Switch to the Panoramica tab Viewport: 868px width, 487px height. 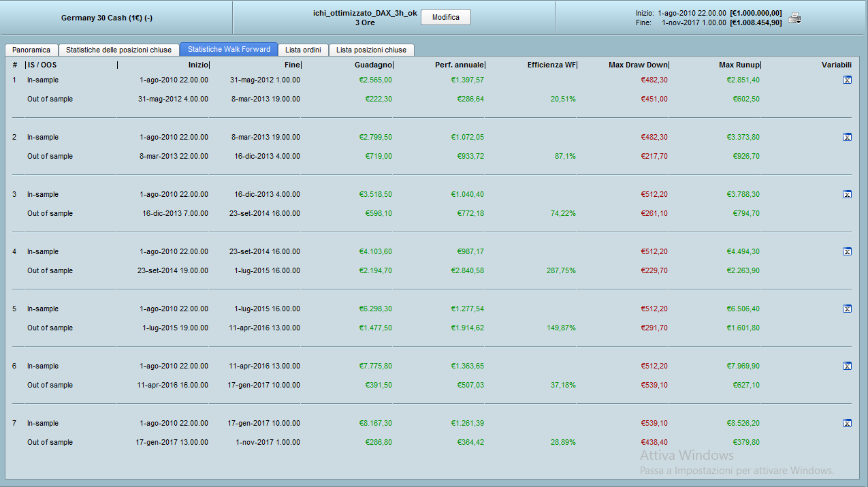(31, 50)
